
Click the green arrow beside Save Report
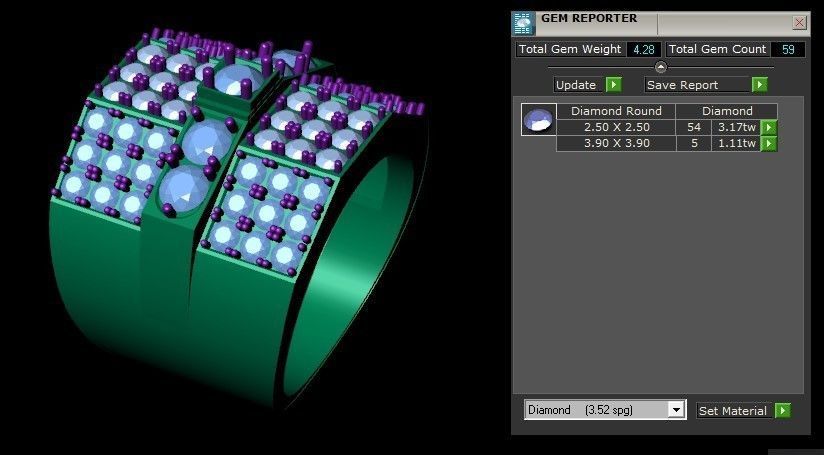[x=759, y=85]
